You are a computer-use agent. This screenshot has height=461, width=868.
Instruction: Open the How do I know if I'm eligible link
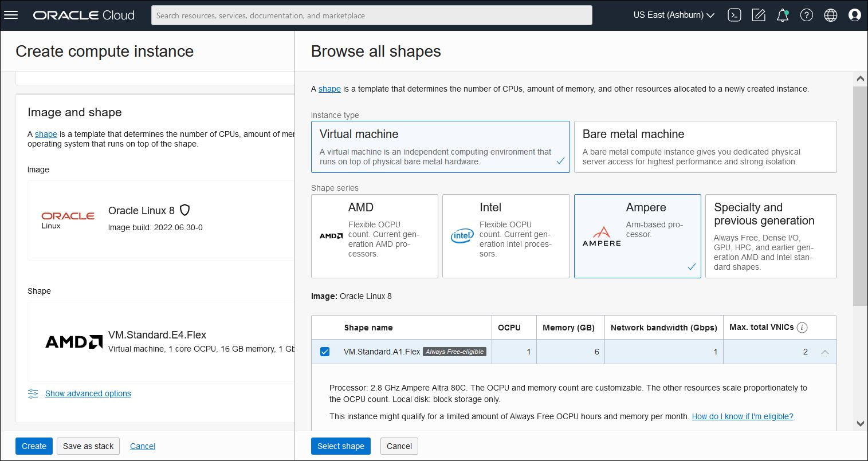(742, 416)
